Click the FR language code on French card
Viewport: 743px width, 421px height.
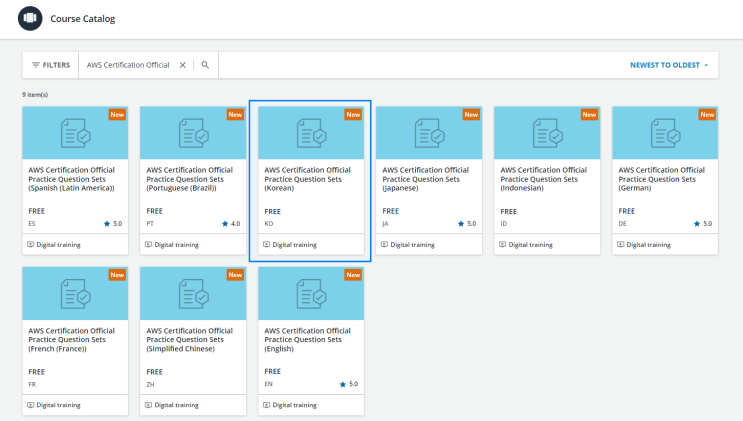[32, 384]
